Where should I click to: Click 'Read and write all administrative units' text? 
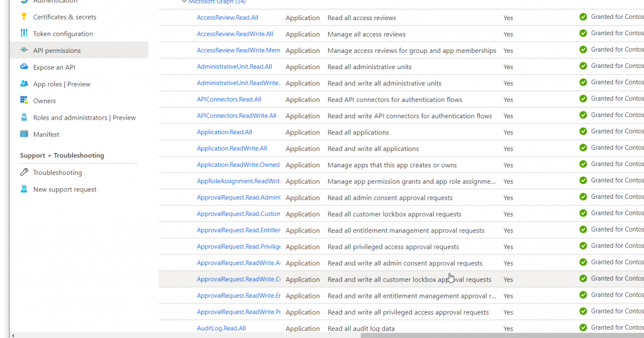[x=384, y=83]
